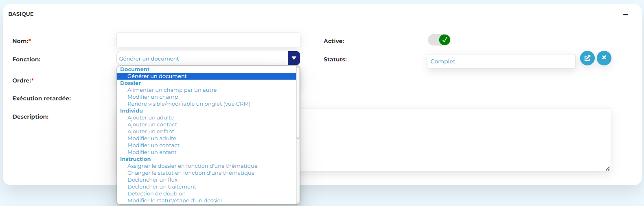Select 'Alimenter un champ par un autre'
Screen dimensions: 644x206
(172, 90)
